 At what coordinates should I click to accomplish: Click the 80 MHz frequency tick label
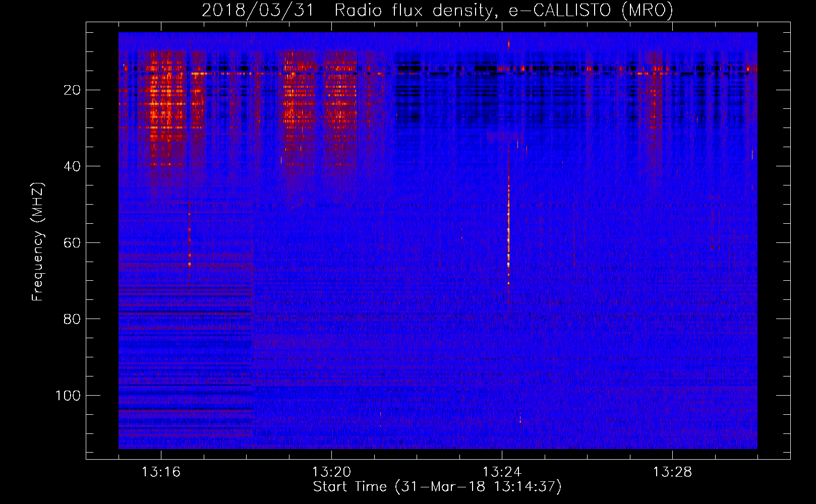pyautogui.click(x=73, y=319)
